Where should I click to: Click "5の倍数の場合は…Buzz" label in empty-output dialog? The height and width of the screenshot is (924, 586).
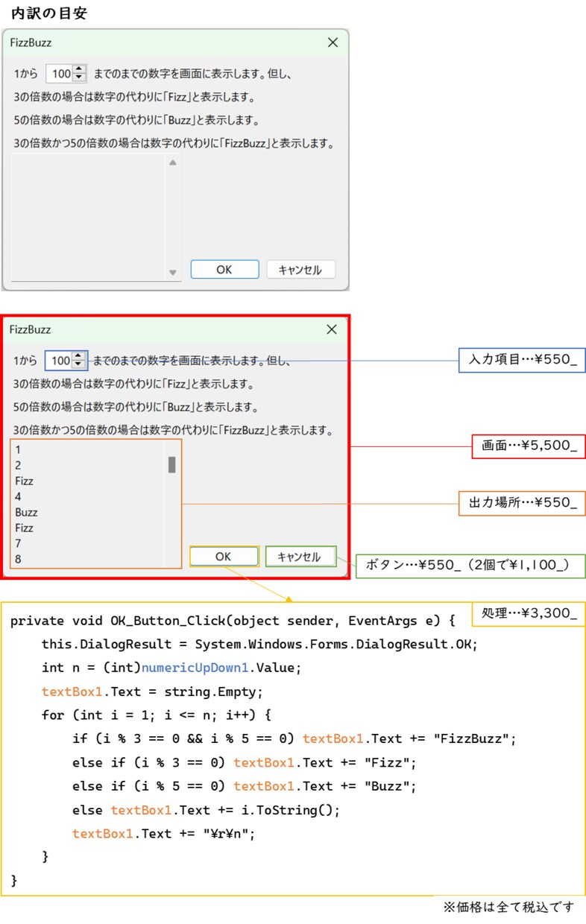click(x=136, y=120)
